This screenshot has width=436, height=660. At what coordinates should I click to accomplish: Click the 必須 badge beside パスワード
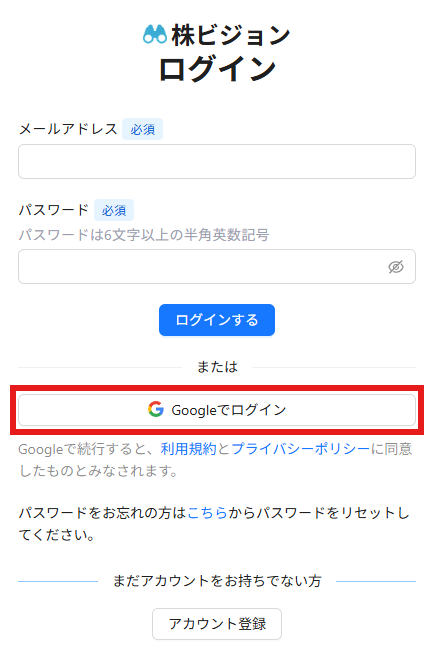click(114, 210)
